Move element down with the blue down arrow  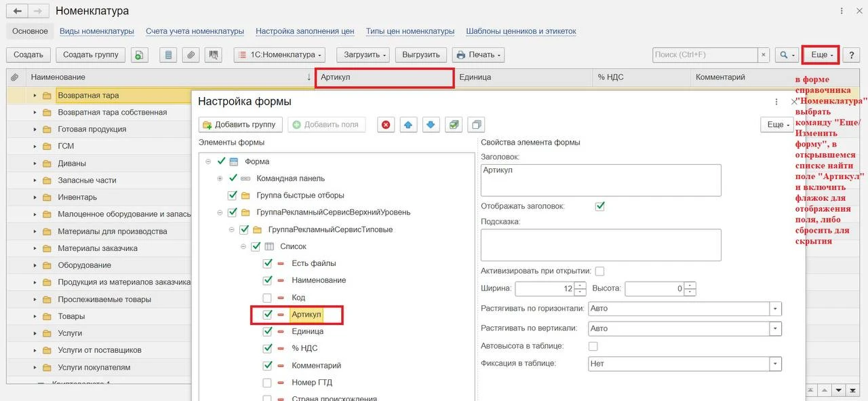[431, 125]
